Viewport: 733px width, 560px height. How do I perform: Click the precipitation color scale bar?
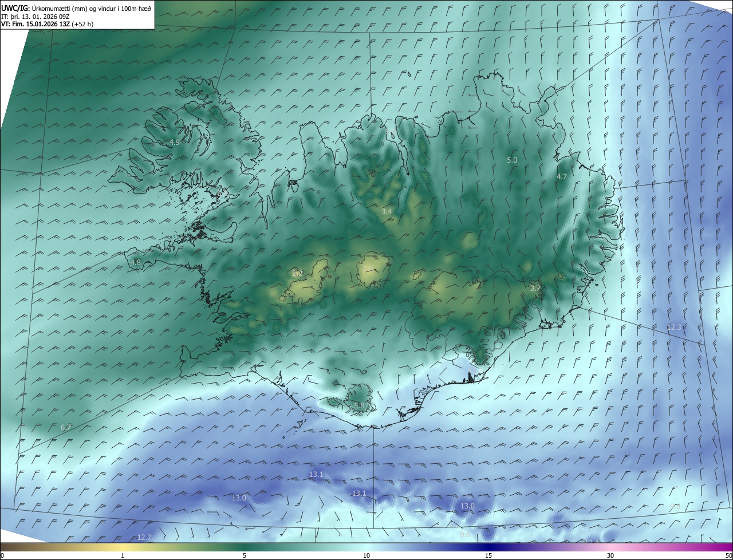(x=366, y=547)
